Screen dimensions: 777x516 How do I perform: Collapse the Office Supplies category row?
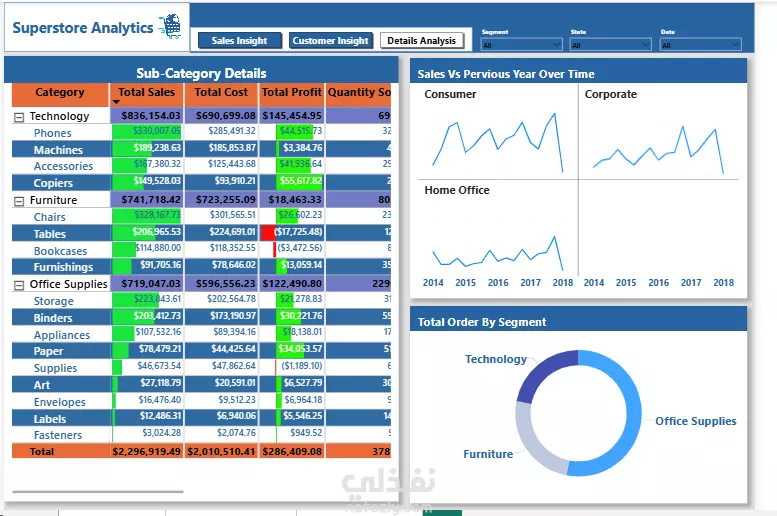(x=19, y=285)
